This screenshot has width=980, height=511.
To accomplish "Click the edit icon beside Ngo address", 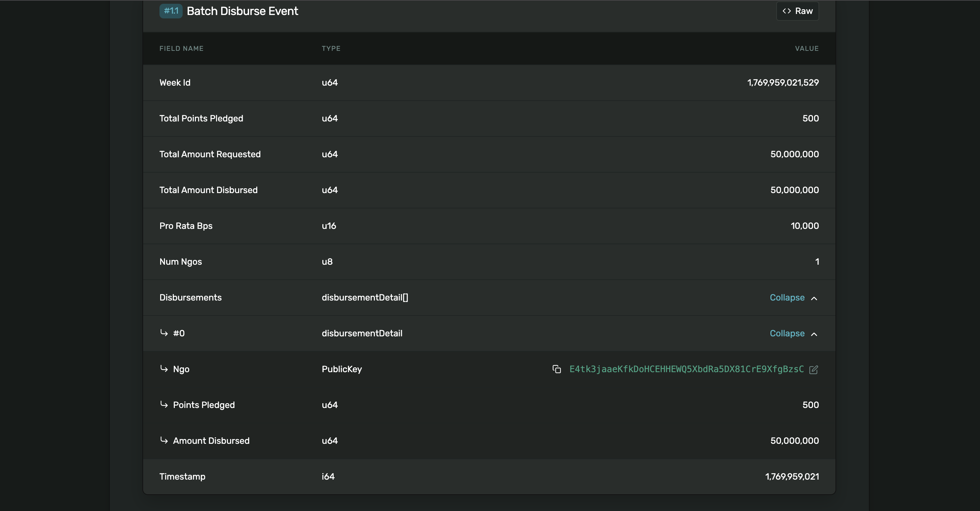I will point(813,369).
